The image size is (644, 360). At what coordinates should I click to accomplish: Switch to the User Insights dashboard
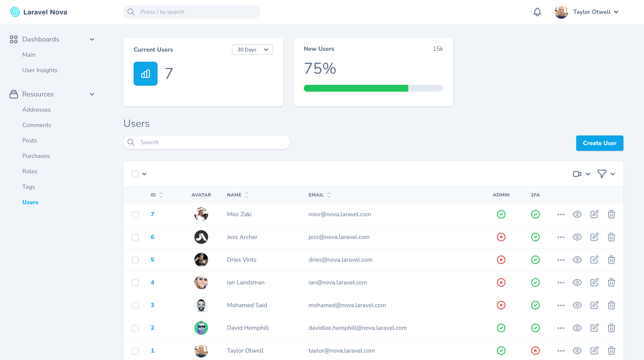coord(40,70)
